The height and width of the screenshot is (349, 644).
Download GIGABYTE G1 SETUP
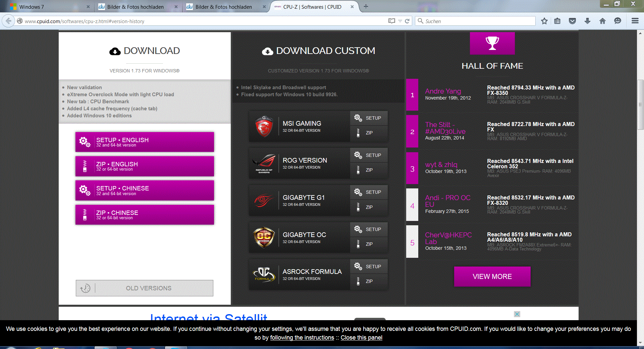[369, 192]
